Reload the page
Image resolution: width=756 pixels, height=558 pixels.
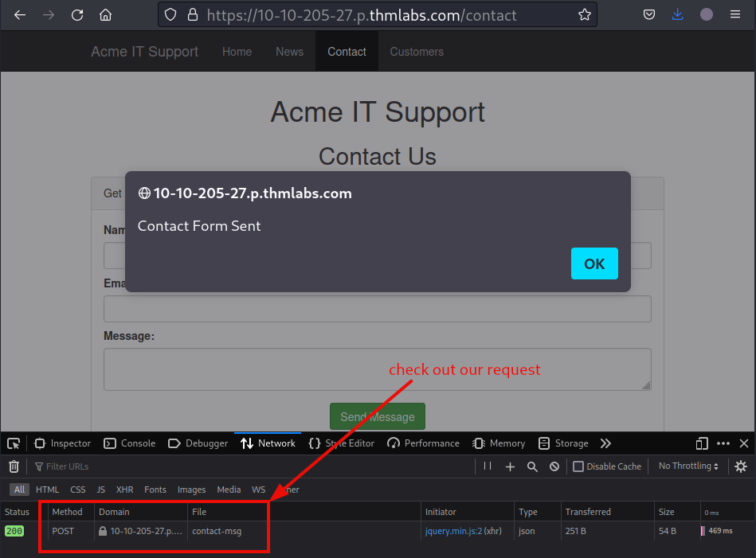pyautogui.click(x=77, y=15)
